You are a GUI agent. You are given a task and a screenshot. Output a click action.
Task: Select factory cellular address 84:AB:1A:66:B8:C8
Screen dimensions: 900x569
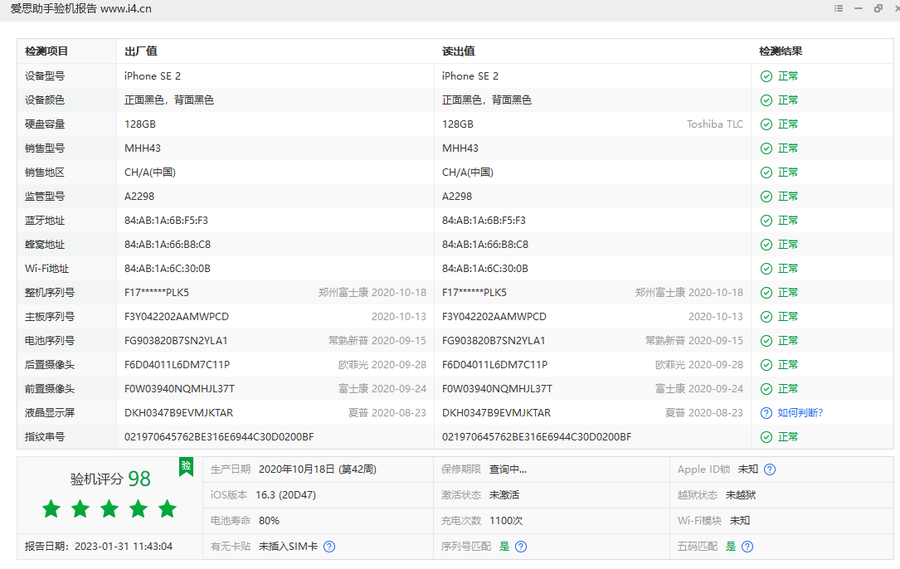(167, 245)
